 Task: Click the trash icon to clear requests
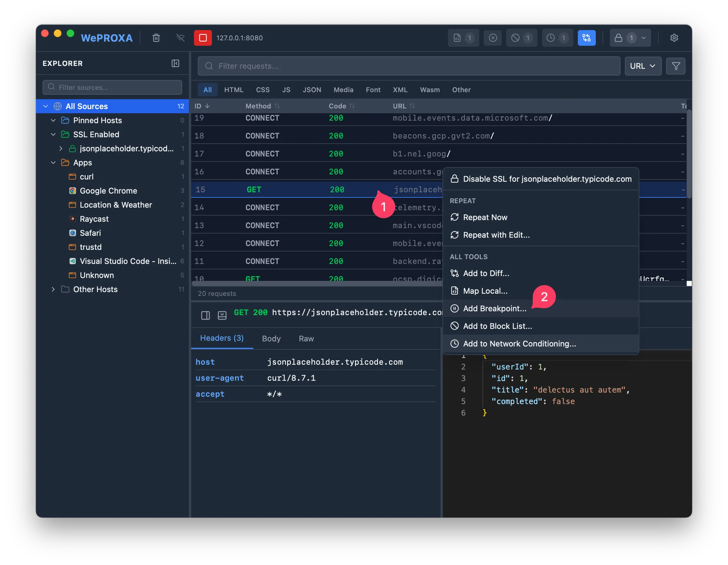(156, 38)
